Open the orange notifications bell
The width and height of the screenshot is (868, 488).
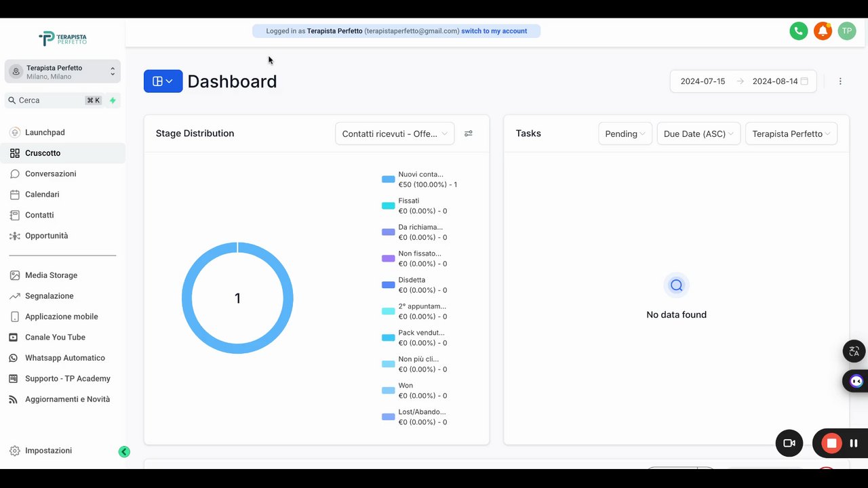823,30
